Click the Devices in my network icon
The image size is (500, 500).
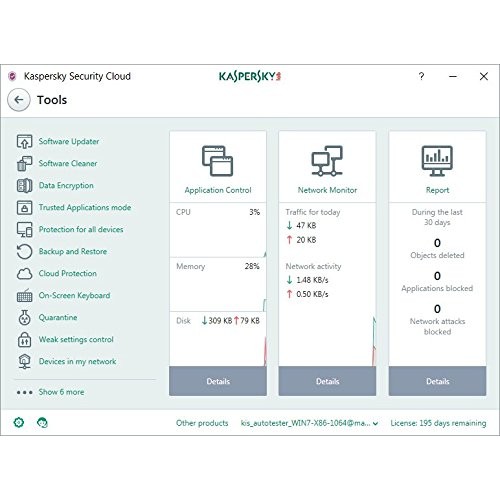point(24,362)
